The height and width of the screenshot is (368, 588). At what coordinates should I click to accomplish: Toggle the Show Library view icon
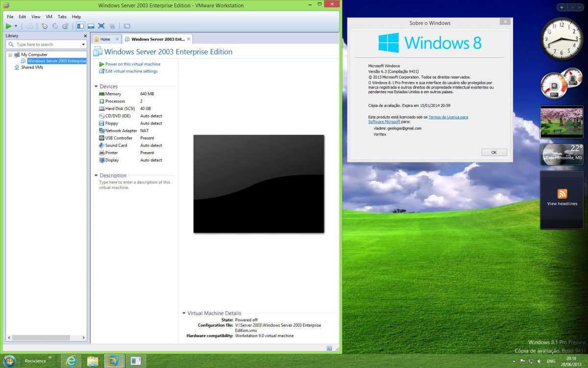point(80,26)
